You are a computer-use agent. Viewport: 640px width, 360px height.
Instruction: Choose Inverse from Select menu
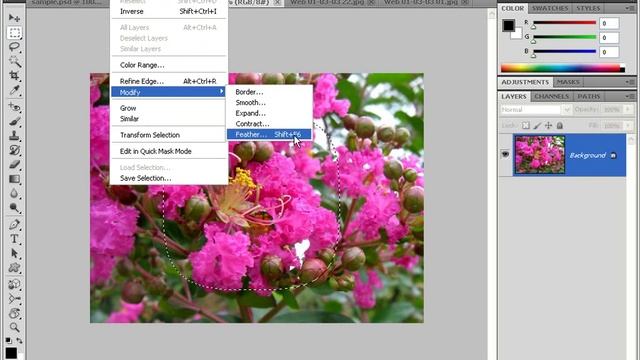tap(169, 11)
